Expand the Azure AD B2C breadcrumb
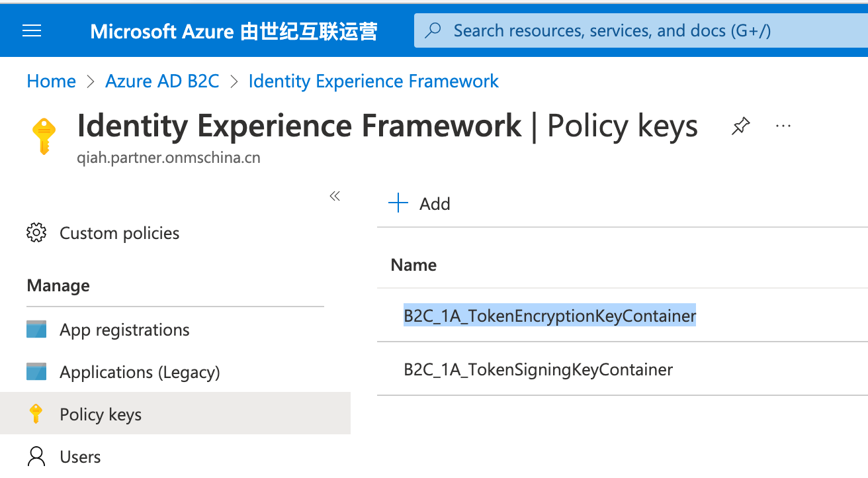The height and width of the screenshot is (478, 868). (162, 81)
